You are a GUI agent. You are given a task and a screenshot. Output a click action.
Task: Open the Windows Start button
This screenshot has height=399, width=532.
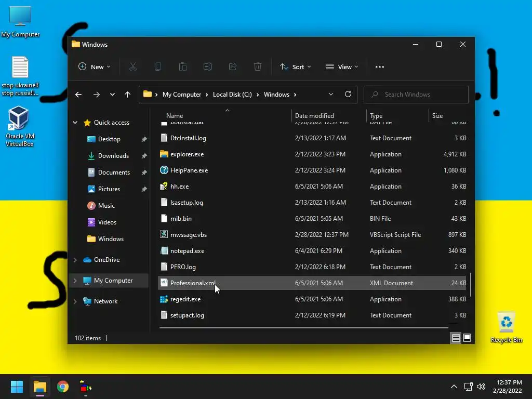(x=17, y=387)
